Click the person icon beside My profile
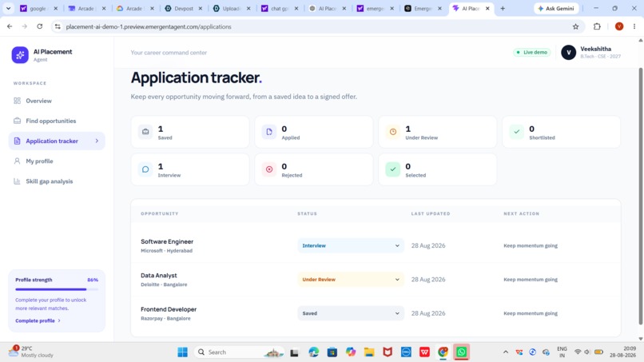Viewport: 644px width, 362px height. tap(17, 161)
